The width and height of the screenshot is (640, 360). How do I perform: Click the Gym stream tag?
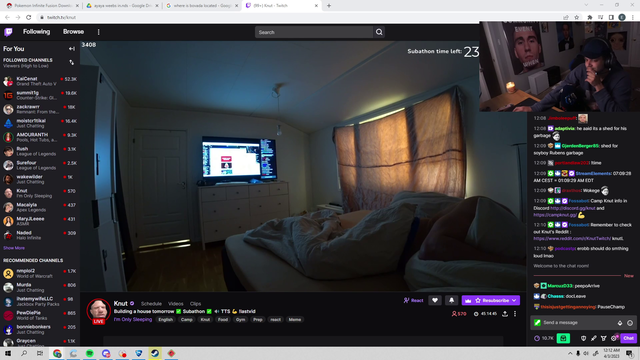tap(240, 320)
